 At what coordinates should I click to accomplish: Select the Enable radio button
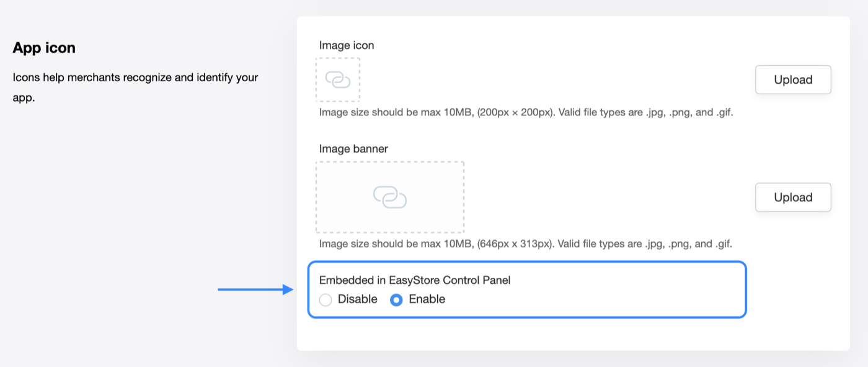point(396,300)
